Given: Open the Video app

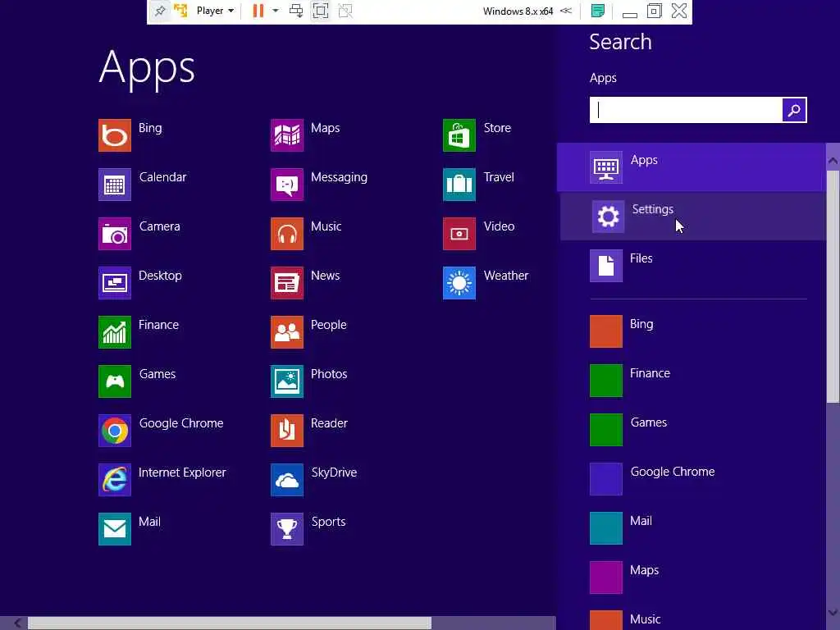Looking at the screenshot, I should point(479,234).
